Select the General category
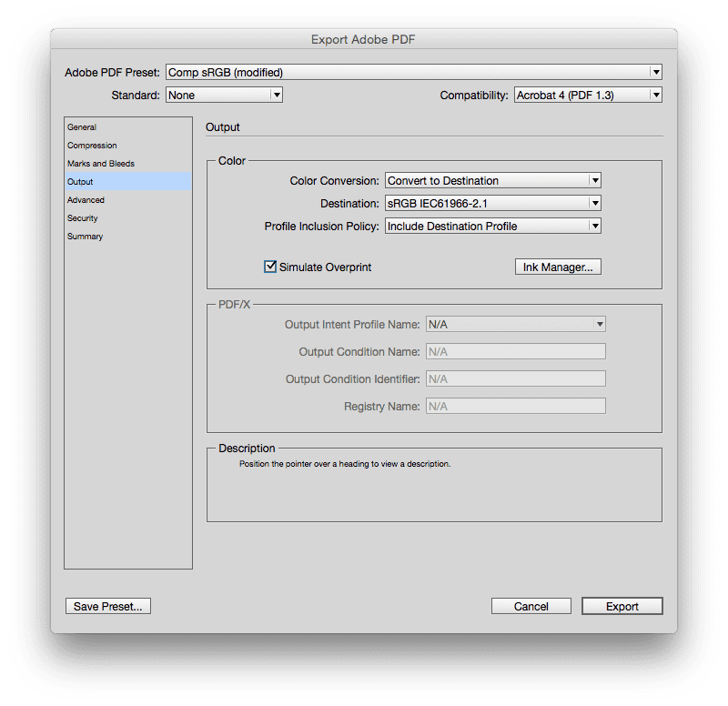 coord(128,127)
